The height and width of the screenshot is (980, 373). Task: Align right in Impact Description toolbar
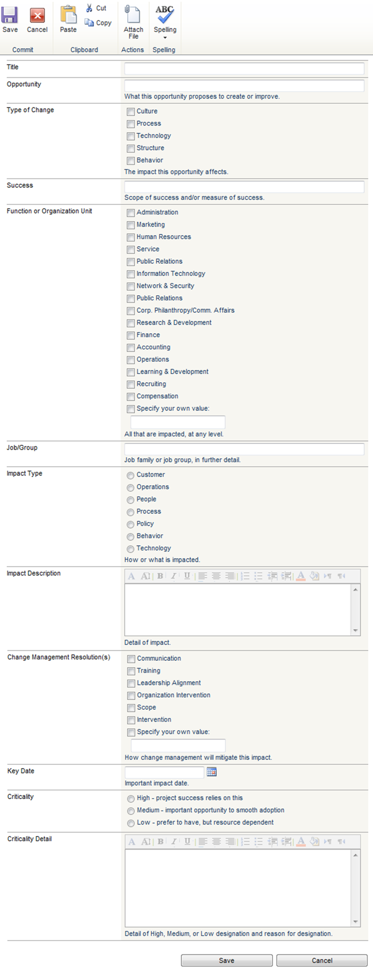click(x=230, y=576)
